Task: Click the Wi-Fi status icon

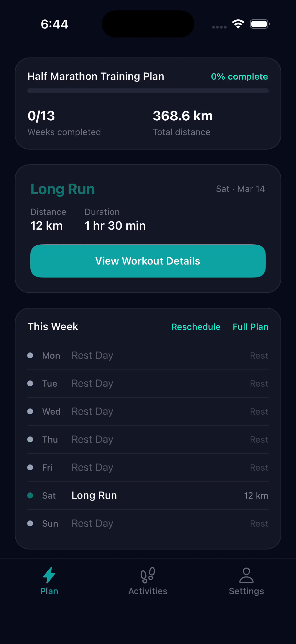Action: click(x=238, y=24)
